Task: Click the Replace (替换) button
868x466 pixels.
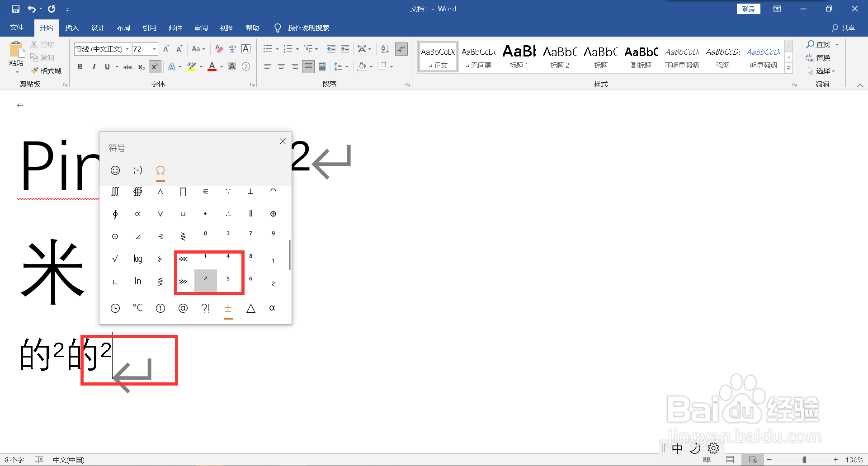Action: (x=818, y=57)
